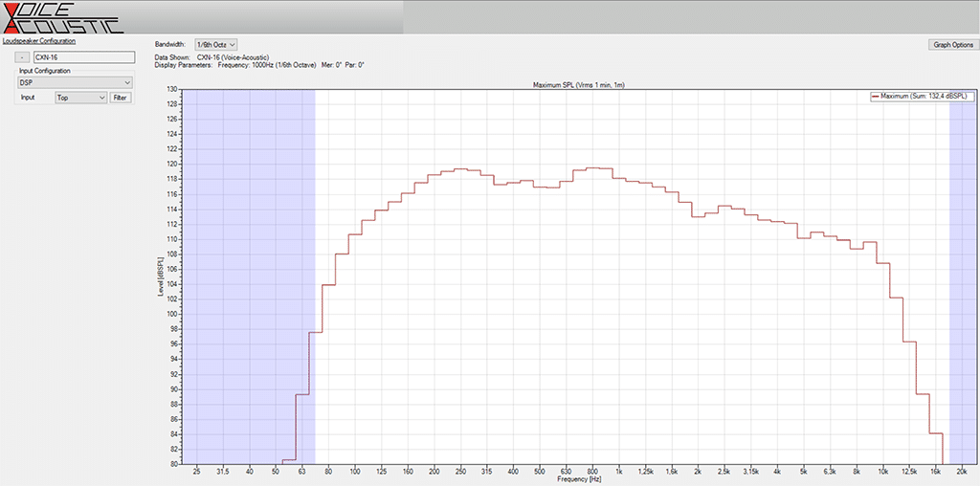Screen dimensions: 980x486
Task: Open the Loudspeaker Configuration link
Action: tap(39, 41)
